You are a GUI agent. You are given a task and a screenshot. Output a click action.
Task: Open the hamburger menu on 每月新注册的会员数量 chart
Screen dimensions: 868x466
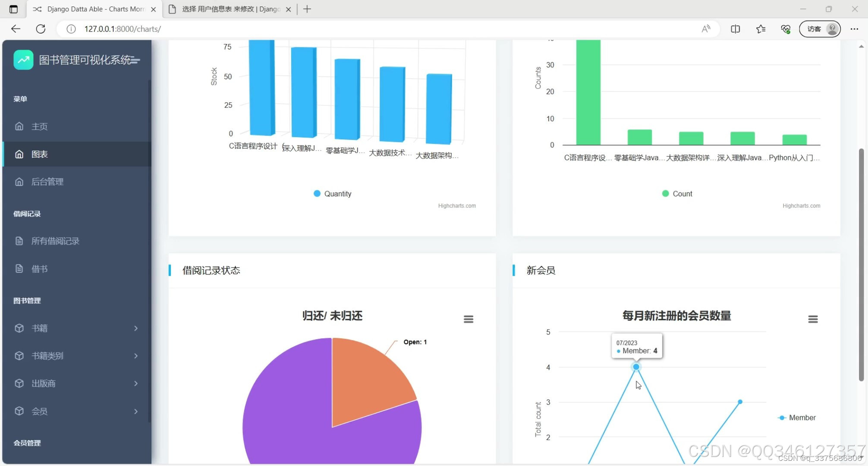tap(813, 319)
